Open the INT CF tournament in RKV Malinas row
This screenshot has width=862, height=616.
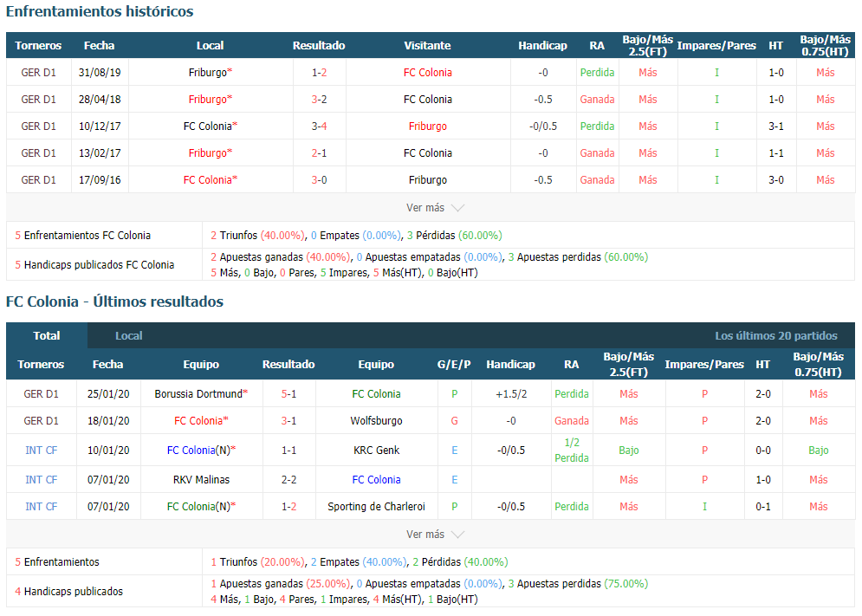42,480
